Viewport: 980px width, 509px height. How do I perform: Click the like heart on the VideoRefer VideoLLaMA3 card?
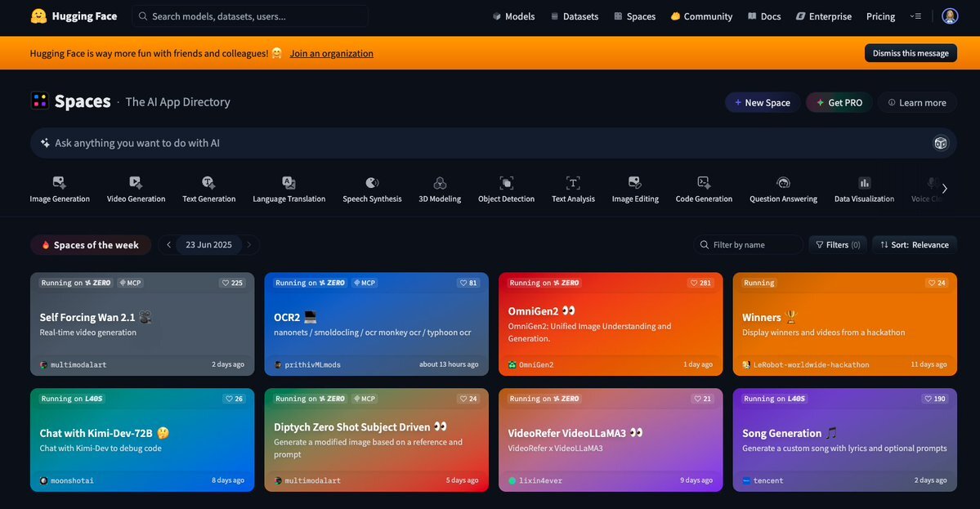[x=697, y=399]
